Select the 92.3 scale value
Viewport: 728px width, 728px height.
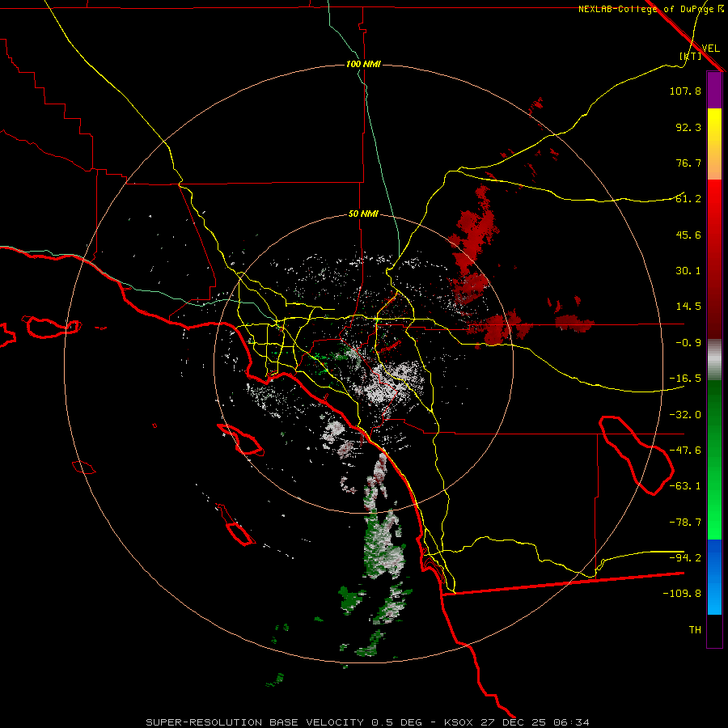(688, 127)
